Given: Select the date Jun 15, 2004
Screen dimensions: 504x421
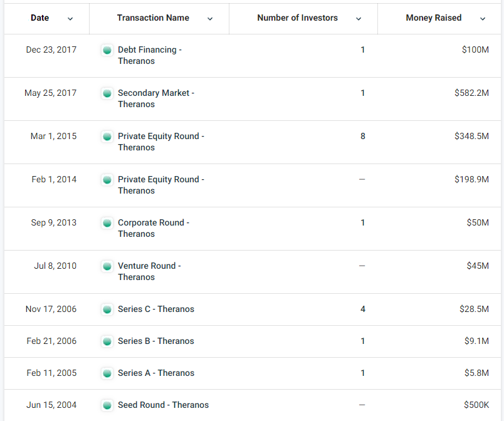Looking at the screenshot, I should point(51,405).
